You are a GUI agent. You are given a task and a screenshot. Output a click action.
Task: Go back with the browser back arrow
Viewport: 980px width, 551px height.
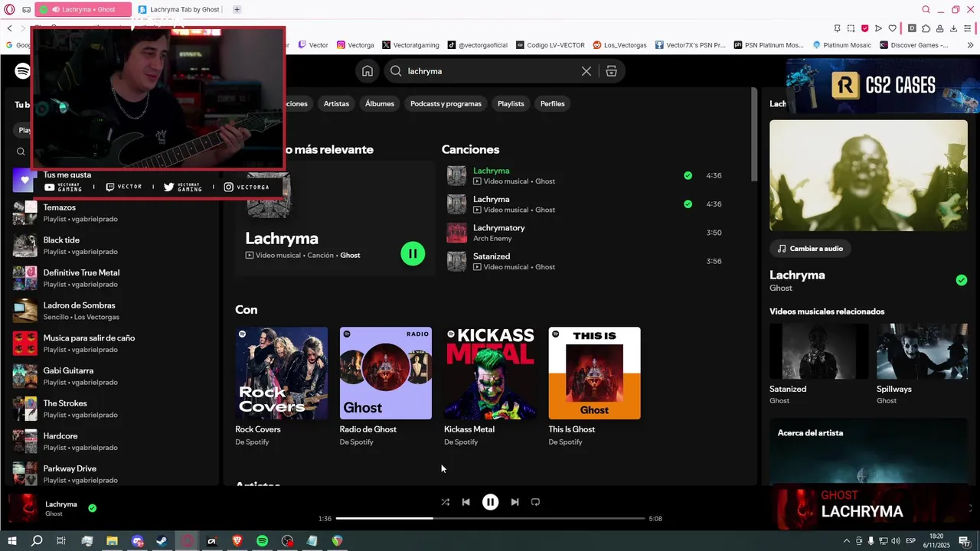[x=10, y=28]
